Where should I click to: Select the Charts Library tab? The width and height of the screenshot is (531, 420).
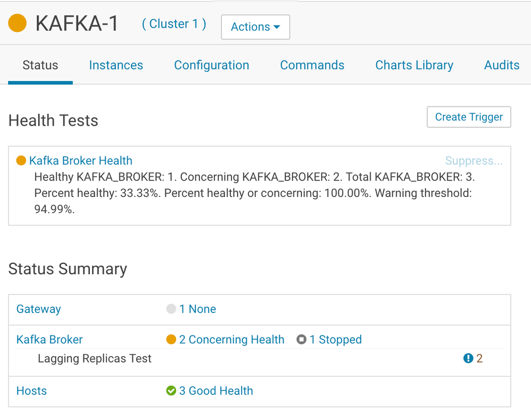tap(414, 65)
